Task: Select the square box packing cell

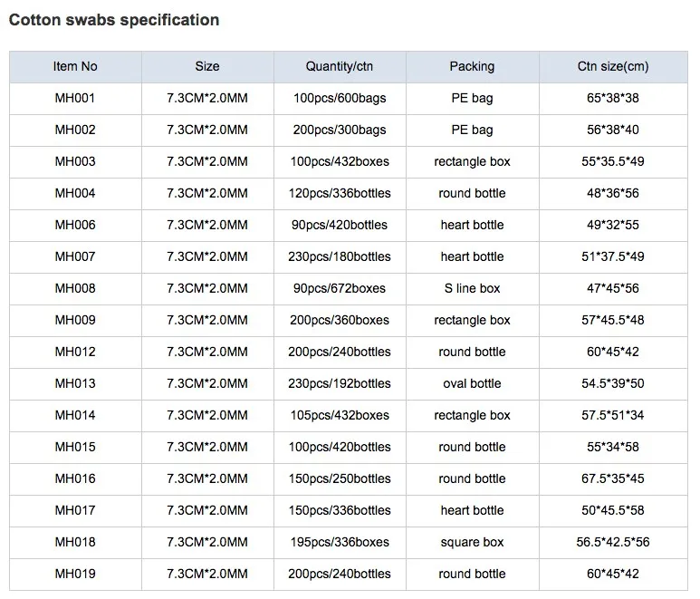Action: 472,542
